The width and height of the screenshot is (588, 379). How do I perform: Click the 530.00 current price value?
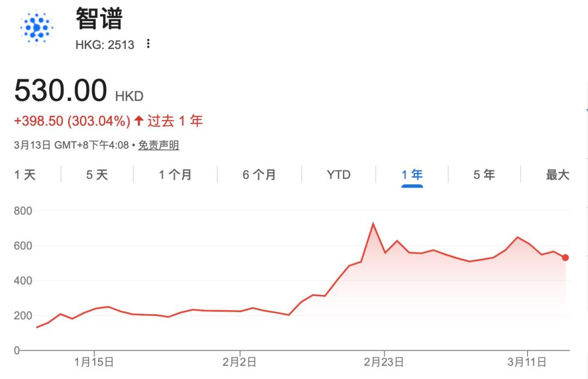click(60, 90)
